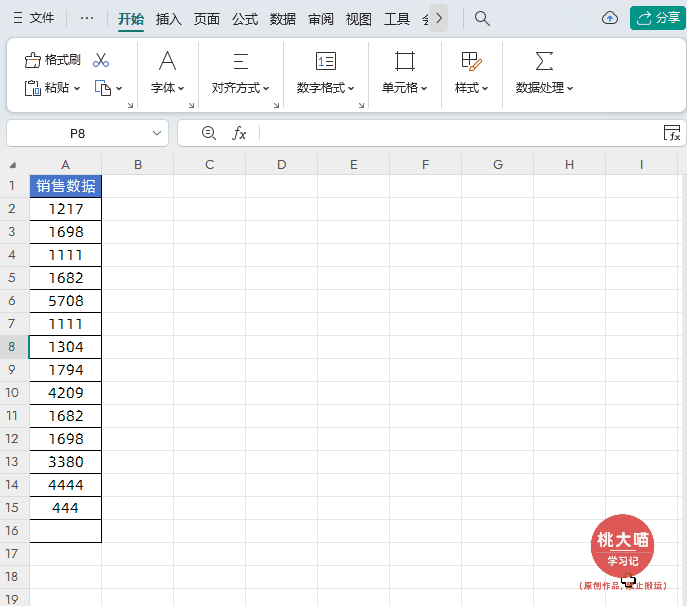Expand the 数字格式 dropdown
The height and width of the screenshot is (606, 687).
tap(325, 88)
